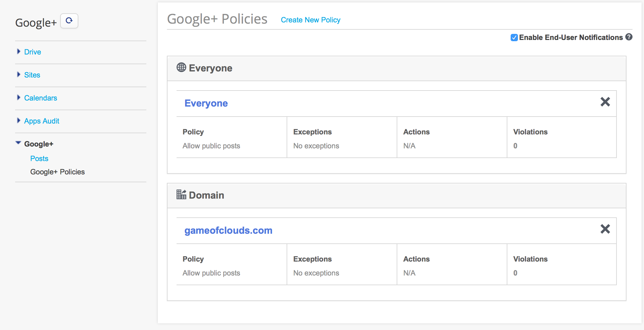644x330 pixels.
Task: Click violations count 0 in Everyone policy
Action: click(516, 146)
